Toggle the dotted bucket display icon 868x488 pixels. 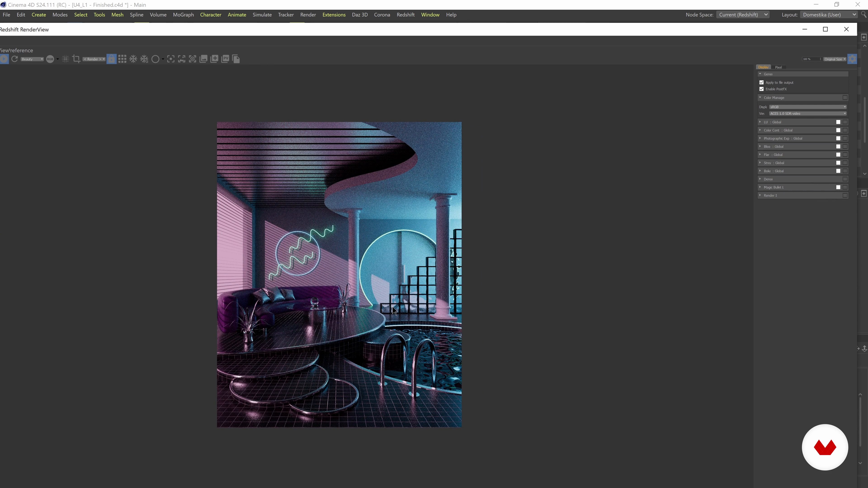pyautogui.click(x=66, y=59)
